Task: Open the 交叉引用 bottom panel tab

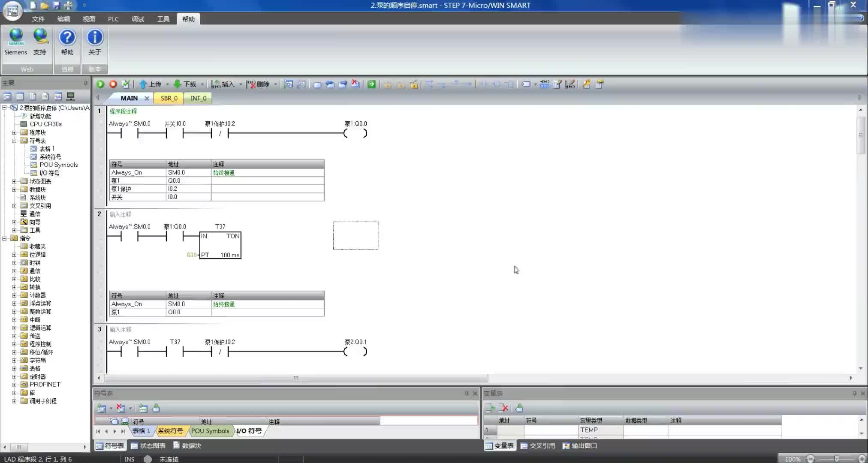Action: point(538,446)
